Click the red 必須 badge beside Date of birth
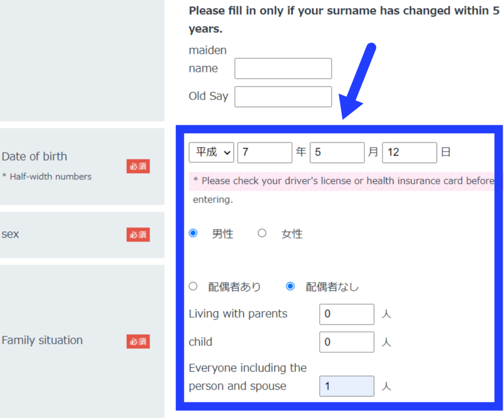Image resolution: width=504 pixels, height=420 pixels. (x=138, y=166)
